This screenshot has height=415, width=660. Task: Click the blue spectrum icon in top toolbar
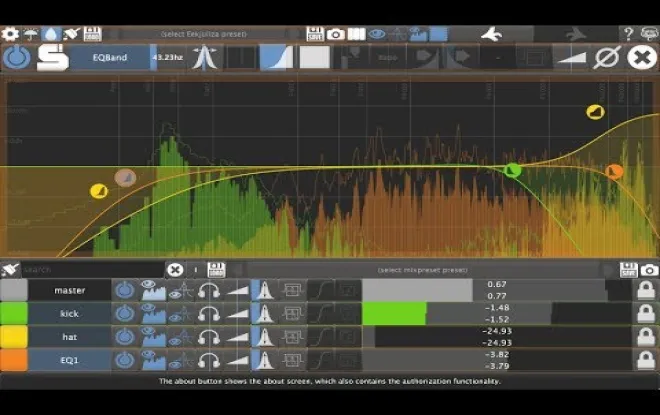coord(418,34)
